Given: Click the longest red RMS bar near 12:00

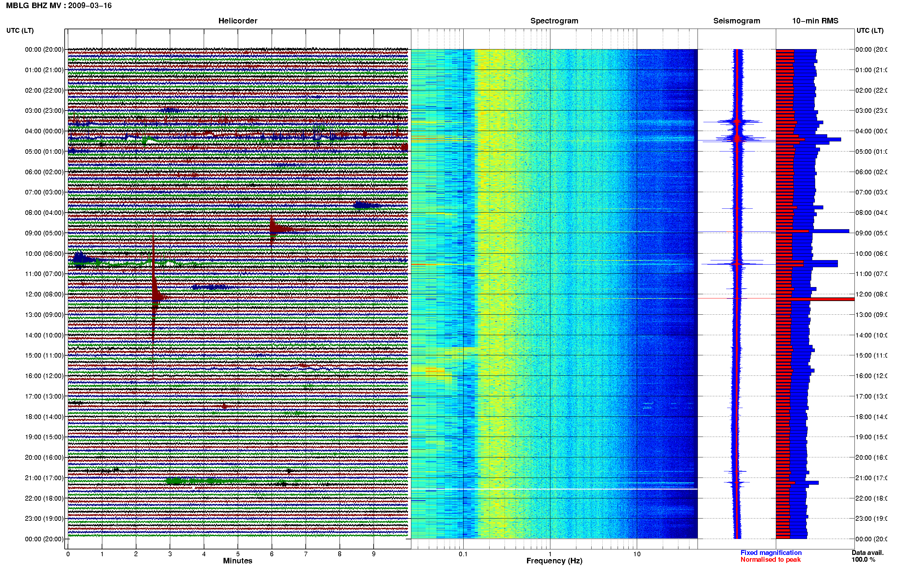Looking at the screenshot, I should [x=815, y=299].
